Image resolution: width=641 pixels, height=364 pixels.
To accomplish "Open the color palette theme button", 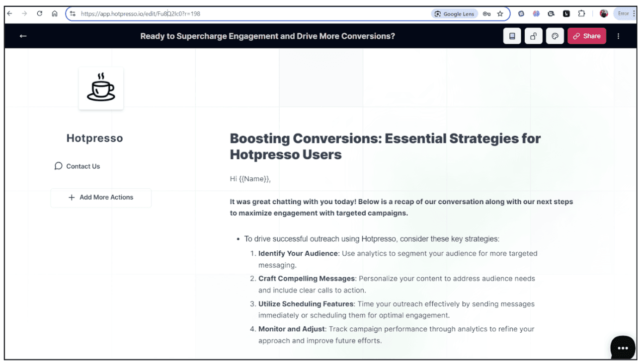I will pos(555,36).
